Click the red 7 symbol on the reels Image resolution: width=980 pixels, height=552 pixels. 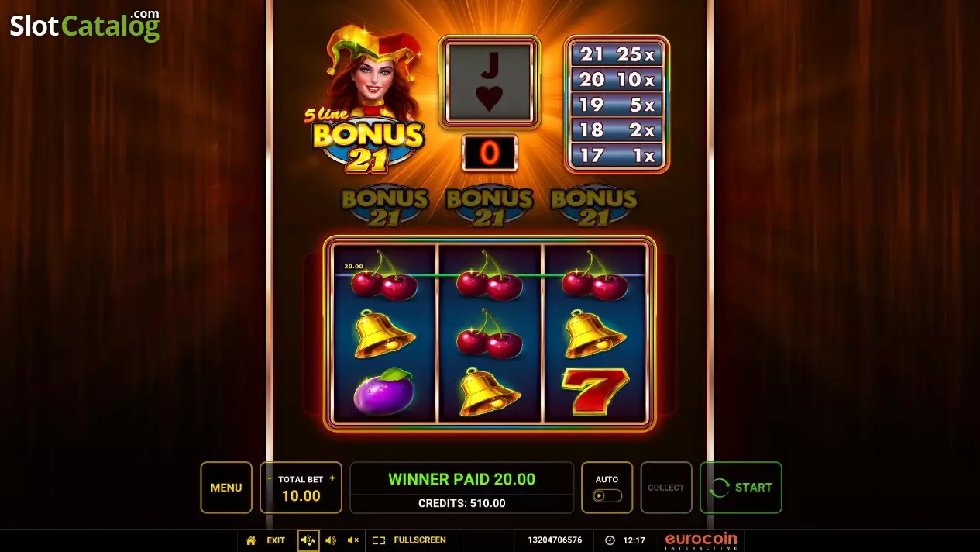(595, 392)
